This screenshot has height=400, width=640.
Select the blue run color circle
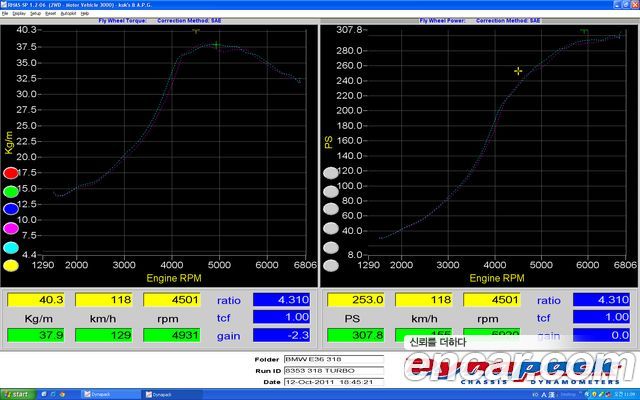pyautogui.click(x=11, y=209)
